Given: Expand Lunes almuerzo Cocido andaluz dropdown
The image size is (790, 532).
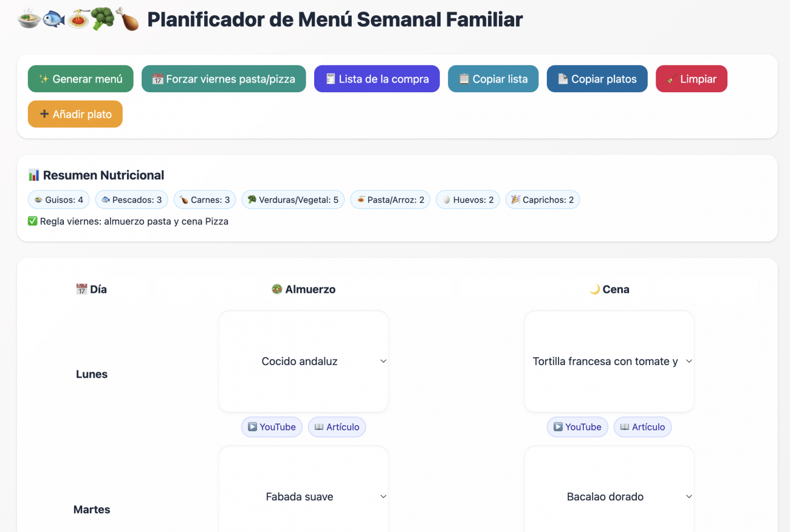Looking at the screenshot, I should (x=303, y=361).
